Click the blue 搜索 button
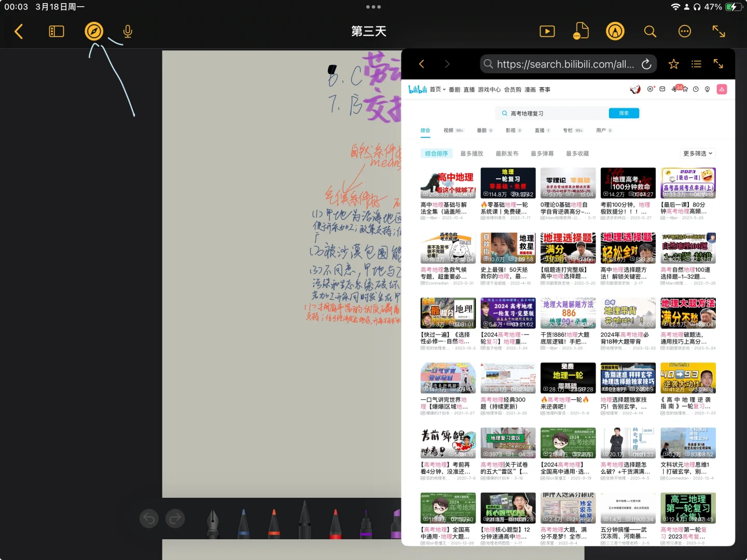Screen dimensions: 747x560 [x=624, y=113]
